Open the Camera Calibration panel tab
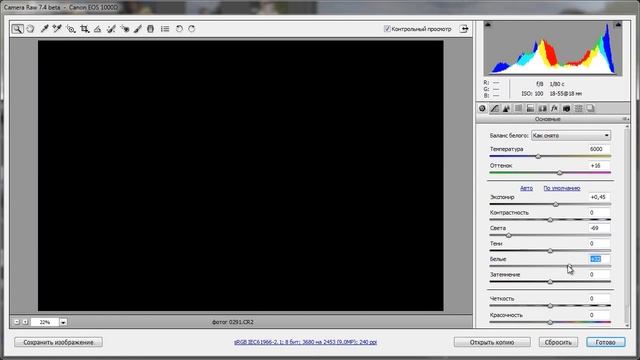Screen dimensions: 640x360 pos(567,109)
